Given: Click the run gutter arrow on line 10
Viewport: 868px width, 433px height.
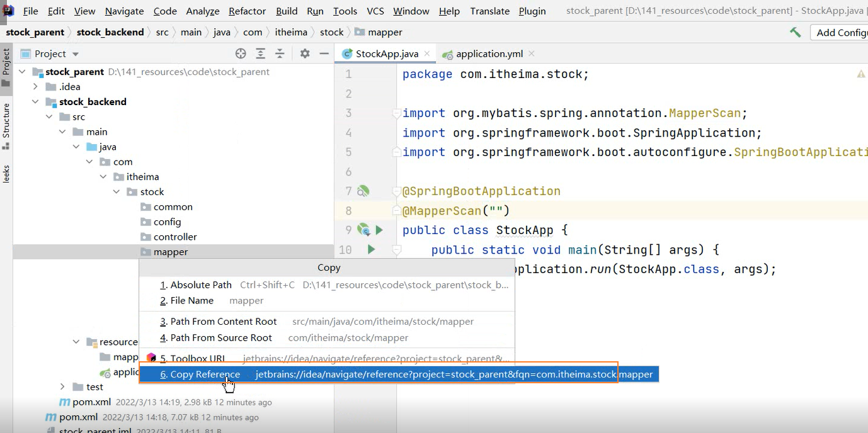Looking at the screenshot, I should (371, 250).
